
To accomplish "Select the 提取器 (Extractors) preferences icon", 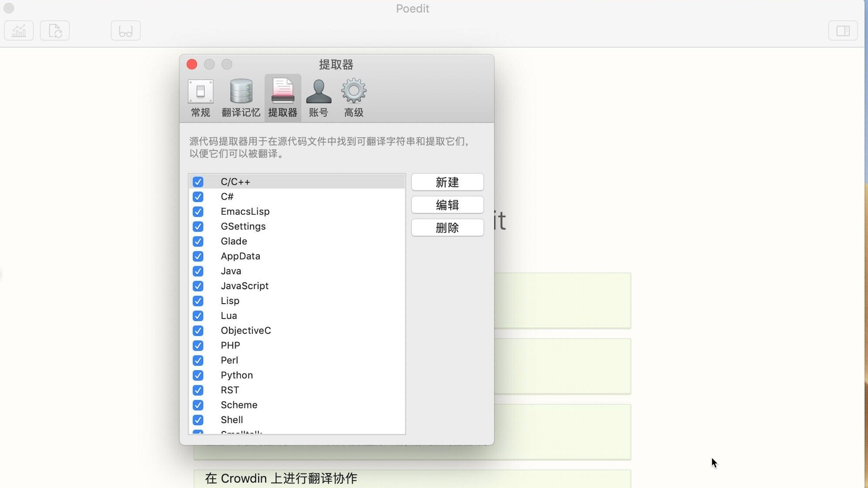I will pos(283,97).
